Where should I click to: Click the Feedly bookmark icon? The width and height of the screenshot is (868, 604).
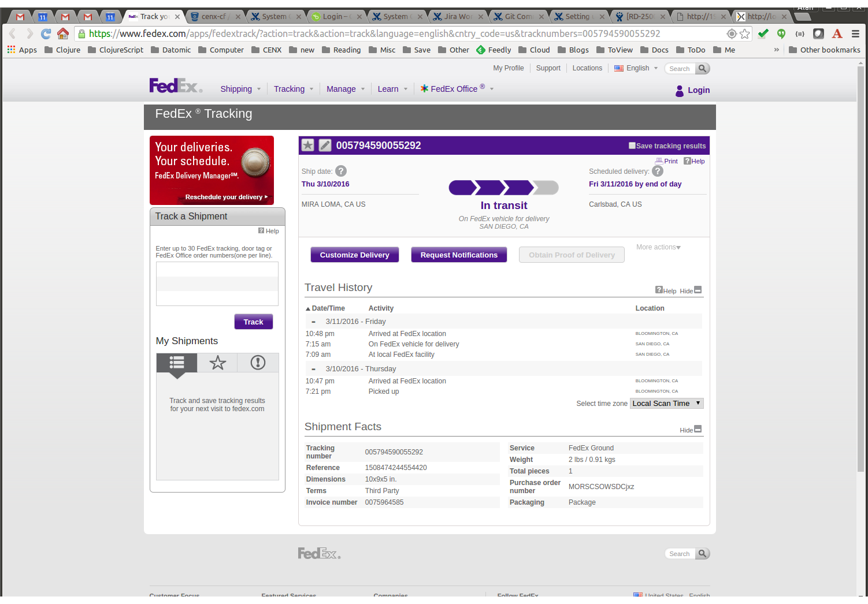[481, 50]
